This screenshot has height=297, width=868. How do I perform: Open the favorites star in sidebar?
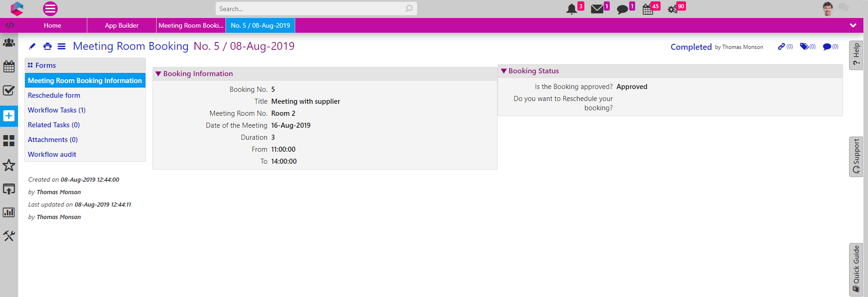9,165
